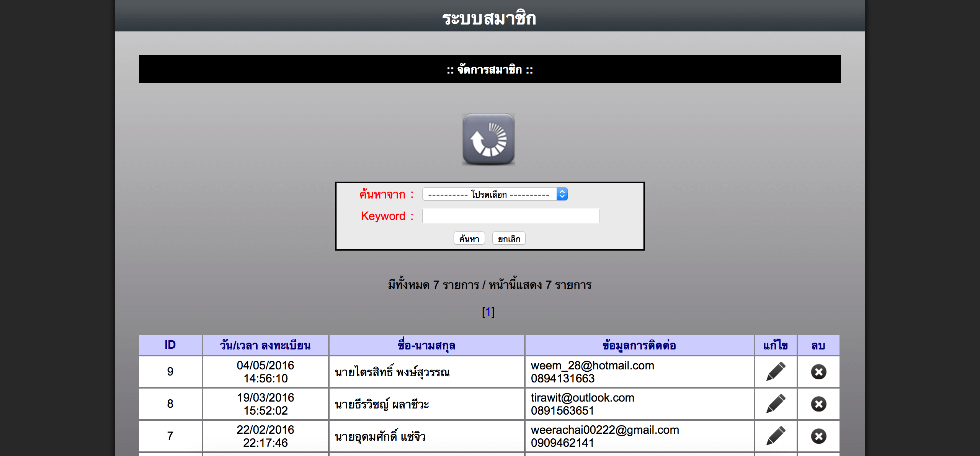The image size is (980, 456).
Task: Click the ชื่อ-นามสกุล column header
Action: (x=426, y=345)
